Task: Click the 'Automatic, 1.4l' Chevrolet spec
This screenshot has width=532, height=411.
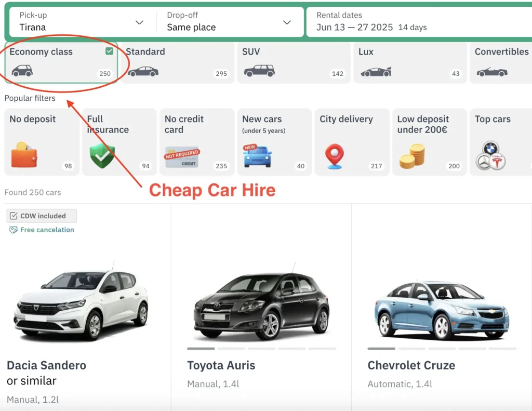Action: 400,384
